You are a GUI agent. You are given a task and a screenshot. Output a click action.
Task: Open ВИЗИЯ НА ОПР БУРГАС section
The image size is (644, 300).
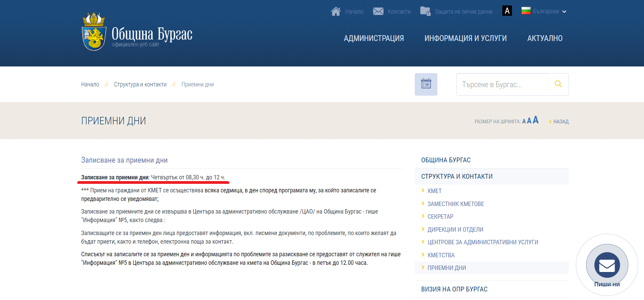(x=454, y=289)
